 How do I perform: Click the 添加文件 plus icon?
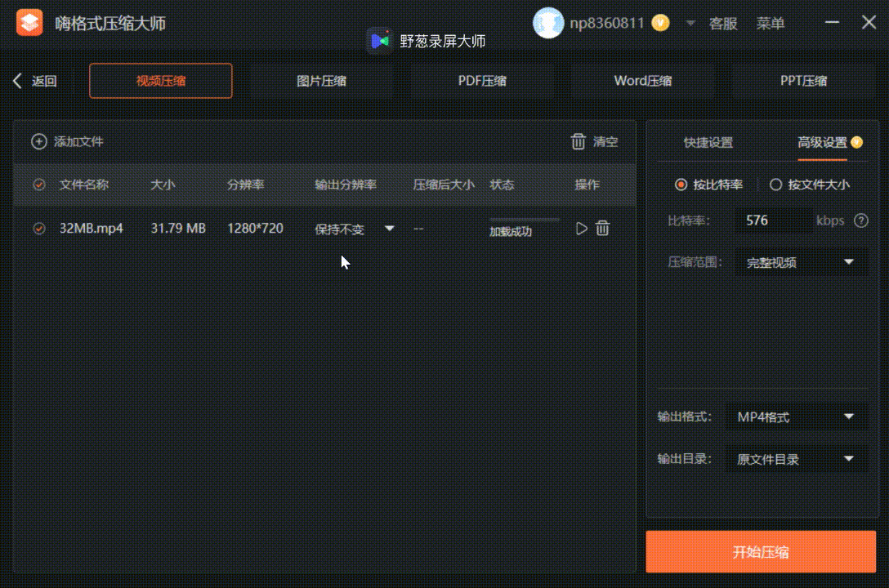[x=38, y=141]
